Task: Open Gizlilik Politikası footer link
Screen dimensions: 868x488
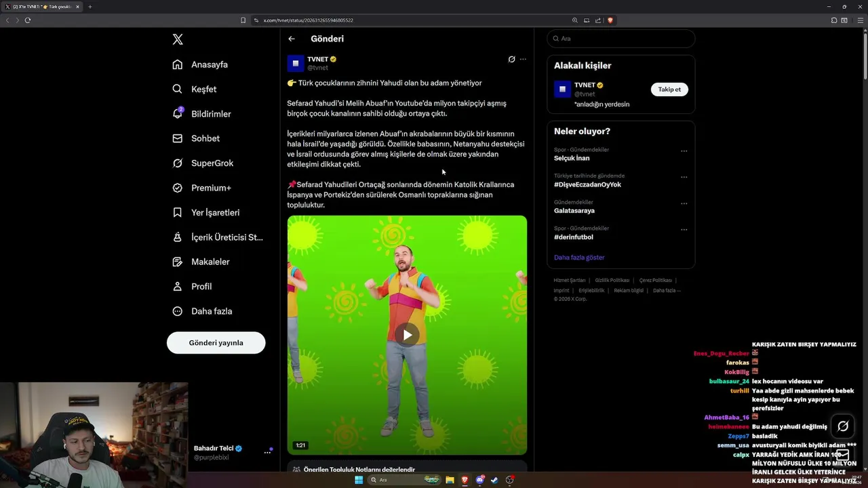Action: 612,281
